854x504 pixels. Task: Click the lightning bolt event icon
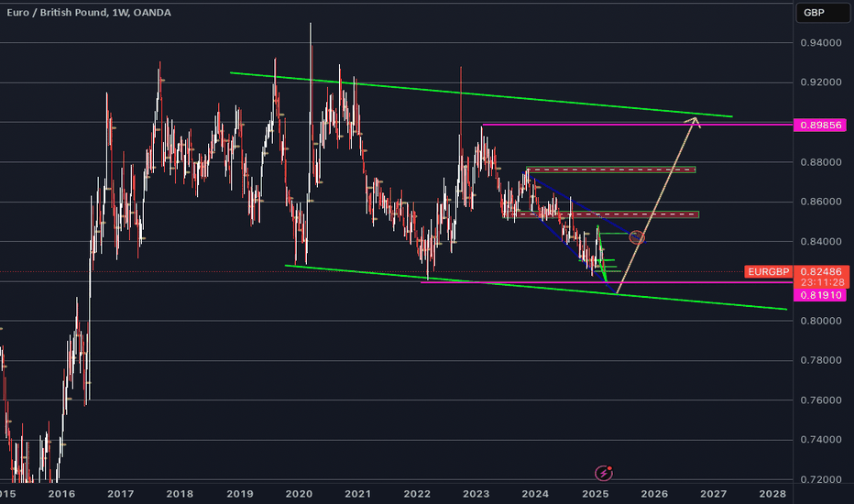[604, 473]
